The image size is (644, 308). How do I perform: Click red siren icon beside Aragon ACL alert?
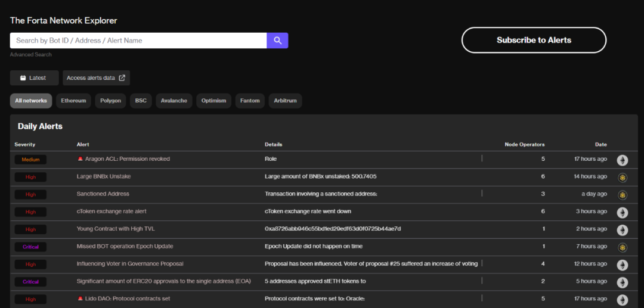[80, 159]
